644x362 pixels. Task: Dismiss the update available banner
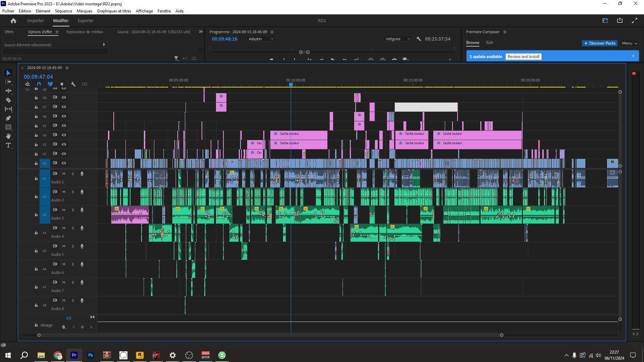(633, 56)
